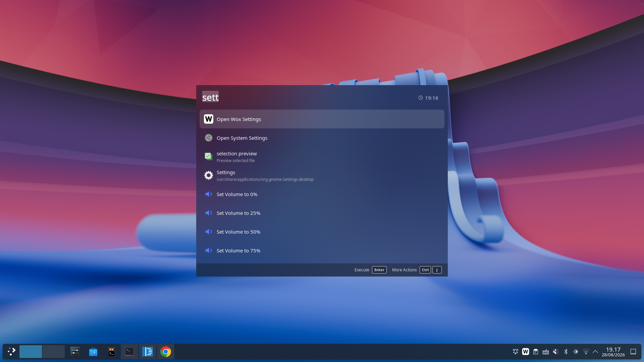The height and width of the screenshot is (362, 644).
Task: Click the Enter keycap in Wox footer
Action: coord(379,270)
